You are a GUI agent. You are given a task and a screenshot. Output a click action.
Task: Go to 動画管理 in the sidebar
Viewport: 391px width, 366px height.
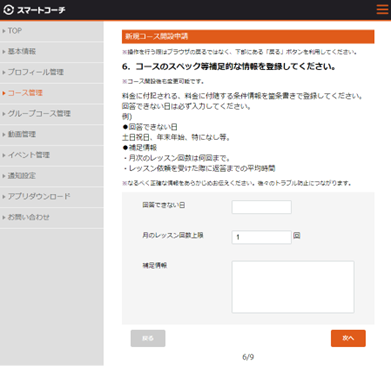(x=52, y=134)
